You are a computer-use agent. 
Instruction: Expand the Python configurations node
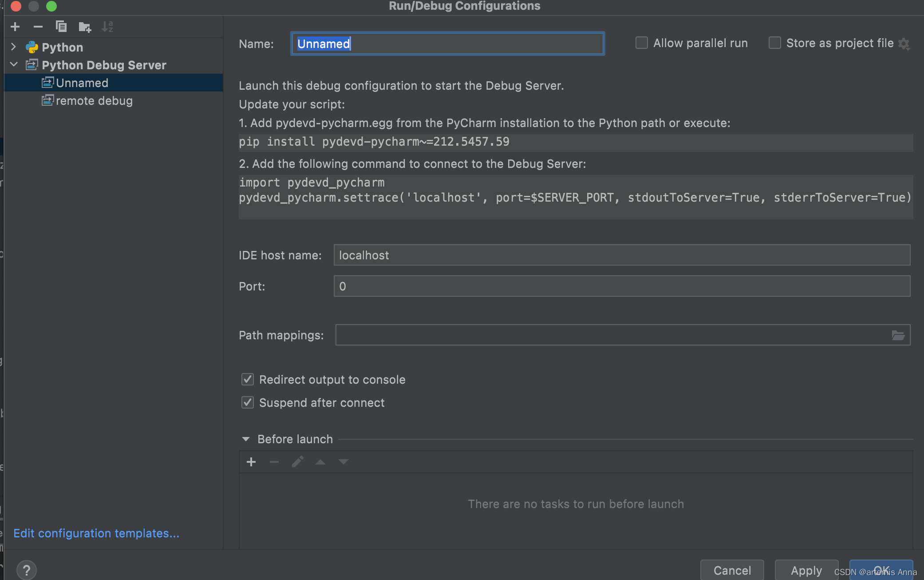pyautogui.click(x=14, y=47)
